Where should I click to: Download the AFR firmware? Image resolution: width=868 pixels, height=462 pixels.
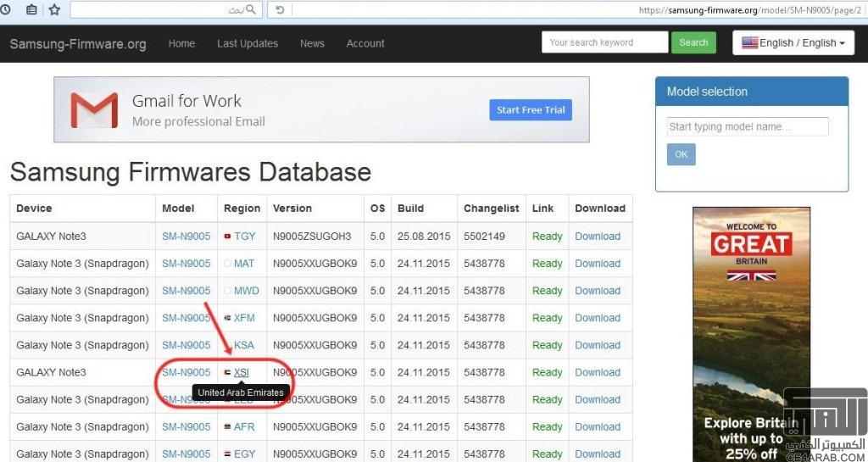click(x=598, y=426)
